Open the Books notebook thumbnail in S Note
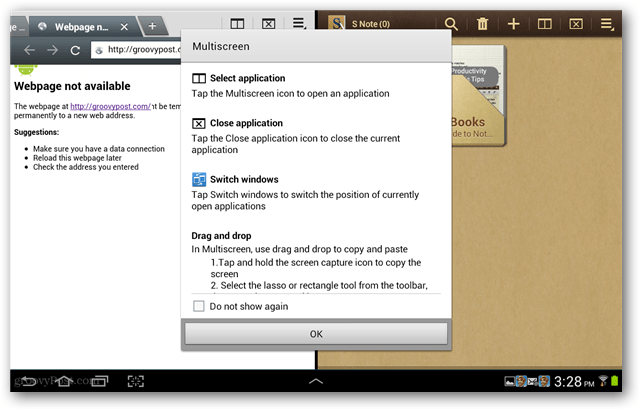 [478, 95]
